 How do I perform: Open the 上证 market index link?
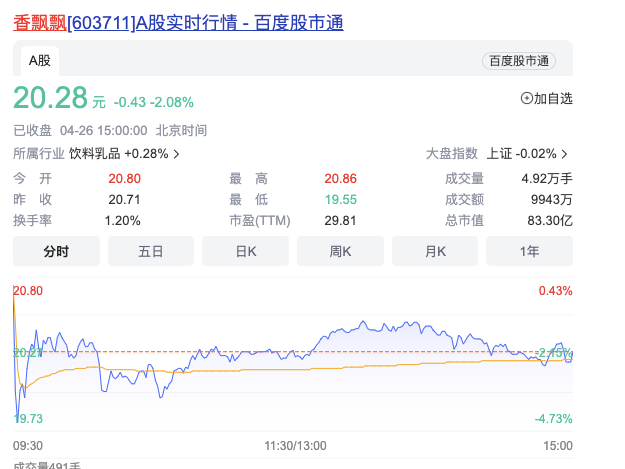coord(498,154)
